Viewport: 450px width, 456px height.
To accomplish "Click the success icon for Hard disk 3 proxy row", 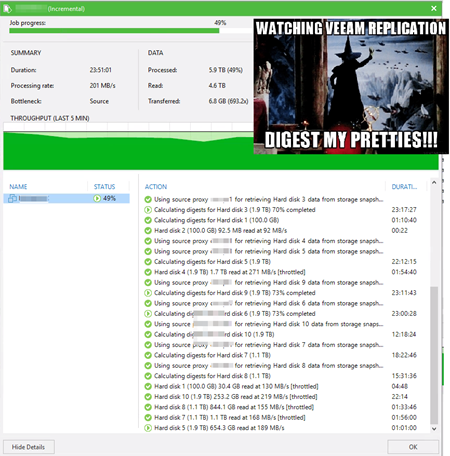I will [x=148, y=200].
